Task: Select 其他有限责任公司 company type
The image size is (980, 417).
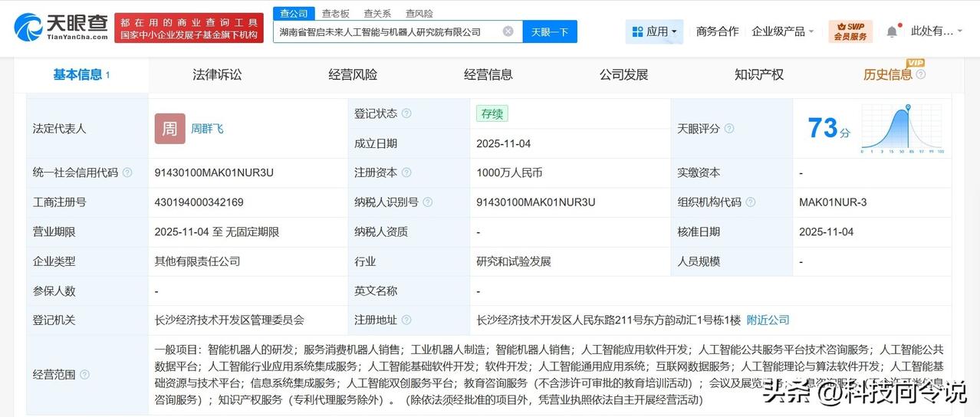Action: tap(197, 261)
